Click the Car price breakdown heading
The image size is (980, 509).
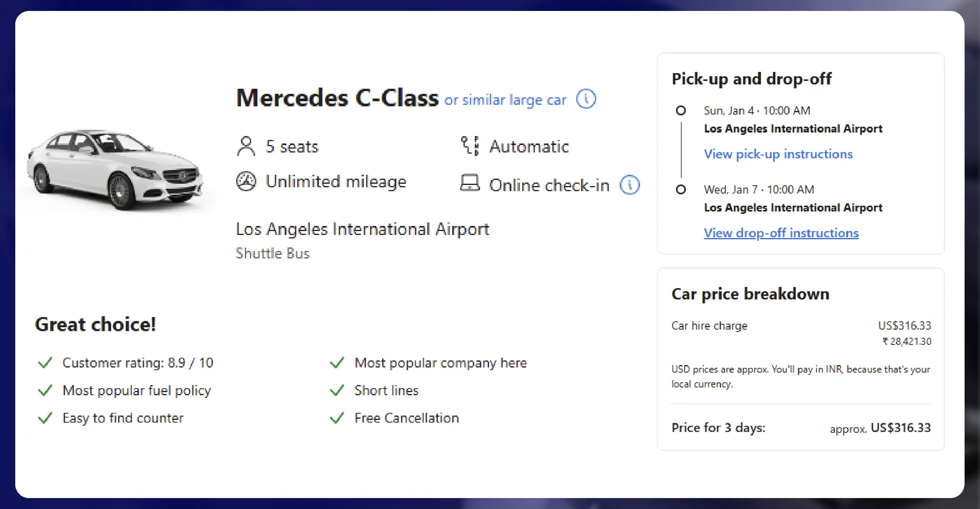(x=750, y=294)
